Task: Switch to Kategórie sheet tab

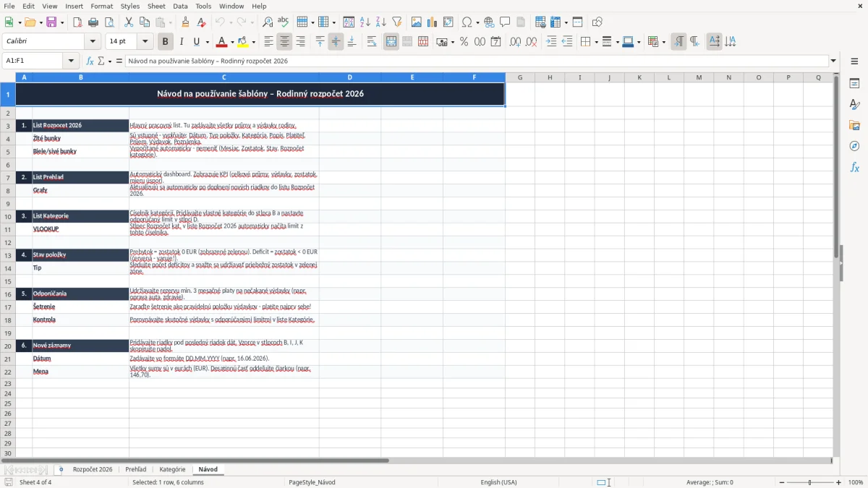Action: tap(172, 469)
